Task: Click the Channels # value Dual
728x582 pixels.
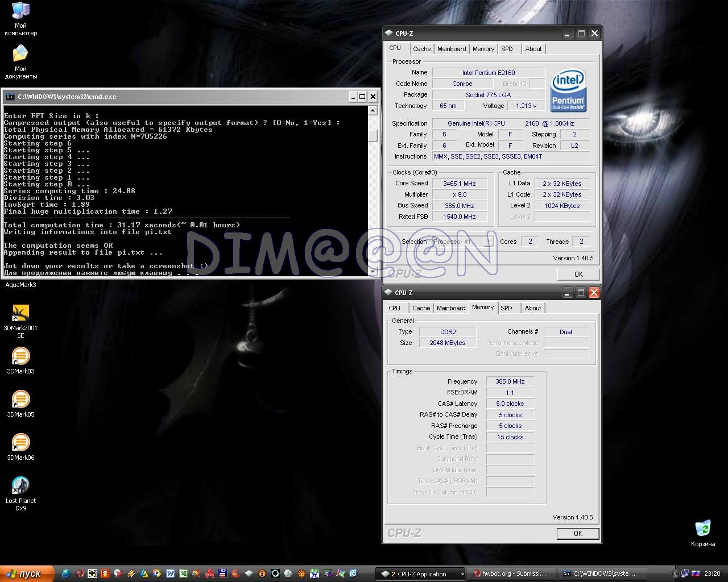Action: pyautogui.click(x=566, y=332)
